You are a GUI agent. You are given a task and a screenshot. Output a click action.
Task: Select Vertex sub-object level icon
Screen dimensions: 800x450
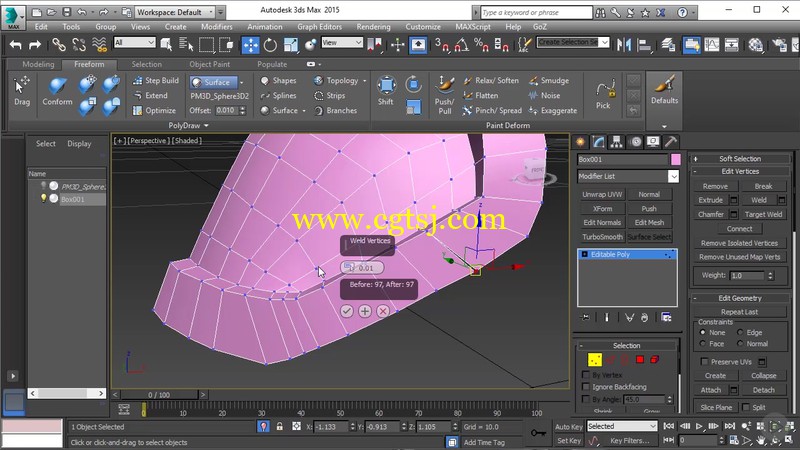(x=595, y=360)
